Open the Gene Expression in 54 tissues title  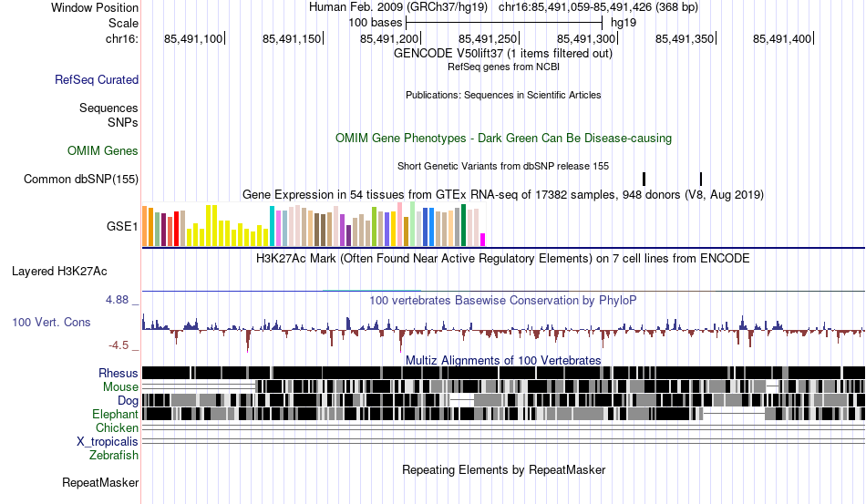[x=503, y=194]
